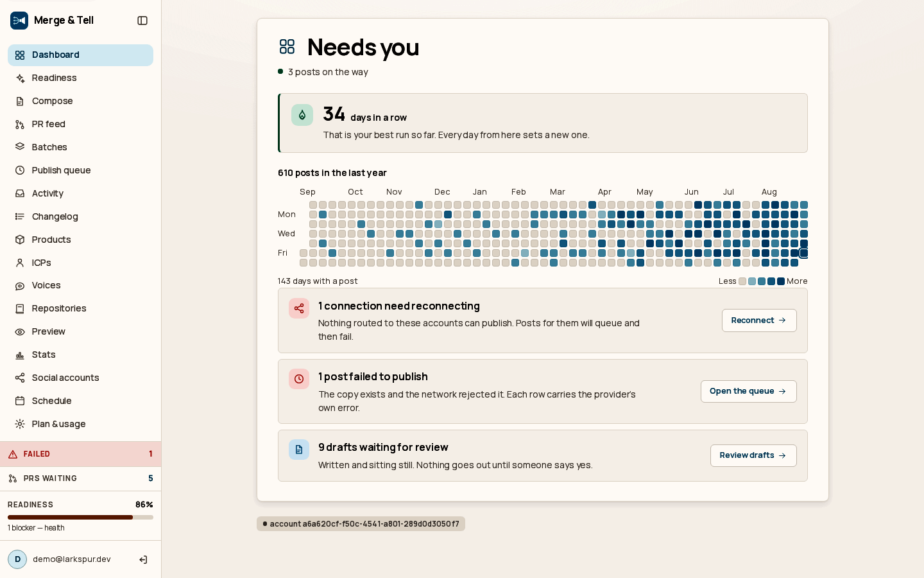Click the sign out icon beside email
The image size is (924, 578).
[143, 560]
